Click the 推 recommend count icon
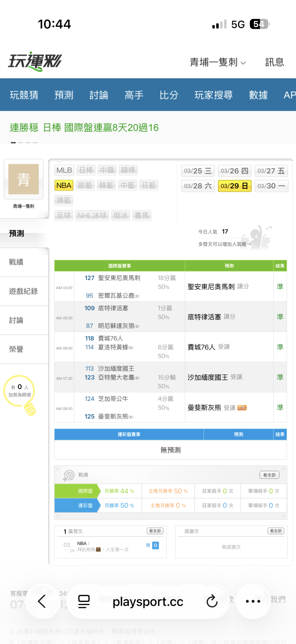 (x=153, y=545)
